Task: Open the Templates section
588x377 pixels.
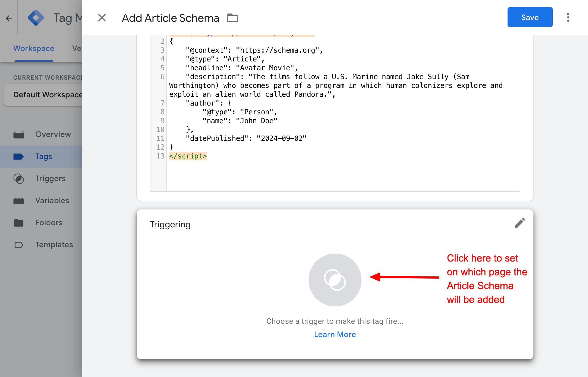Action: (x=54, y=244)
